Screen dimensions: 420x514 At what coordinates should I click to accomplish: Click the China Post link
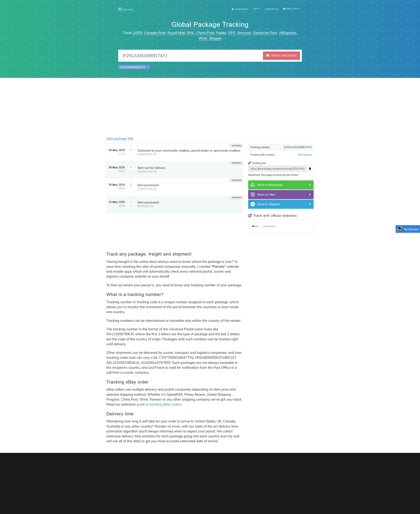[x=205, y=33]
